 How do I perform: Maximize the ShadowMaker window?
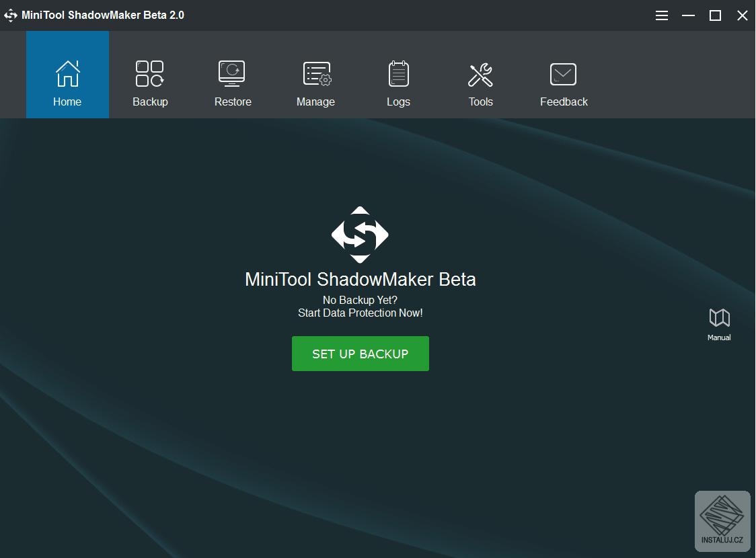(716, 15)
